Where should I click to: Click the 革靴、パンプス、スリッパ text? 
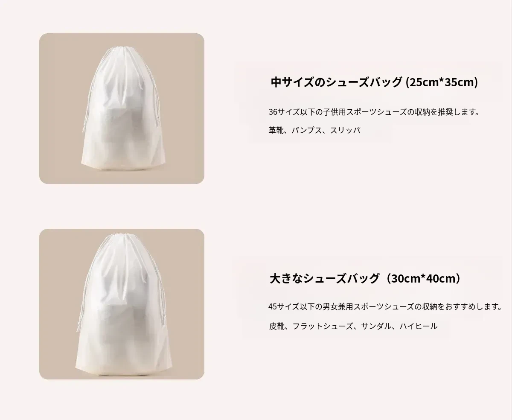pos(314,131)
